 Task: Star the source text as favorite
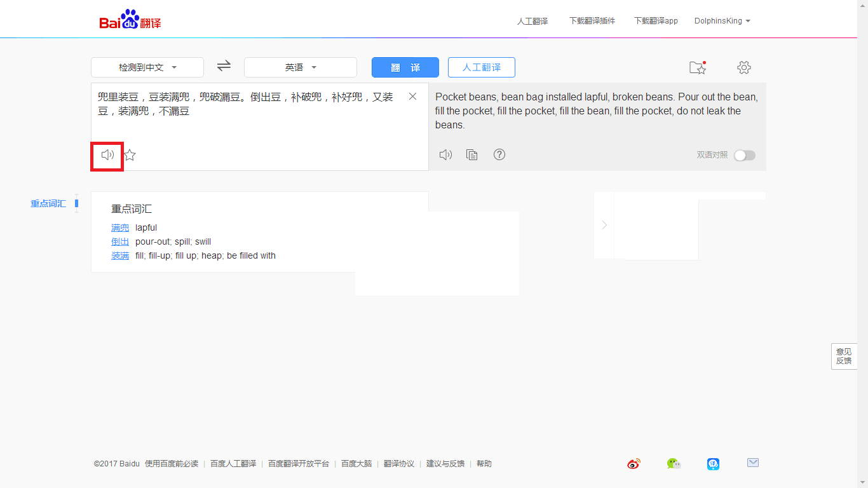tap(130, 155)
